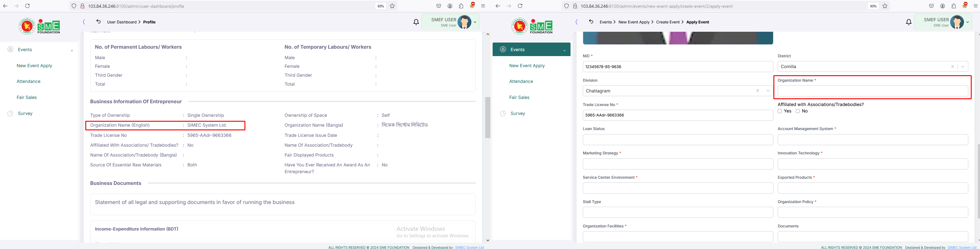Reload the page in left browser window
Screen dimensions: 980x249
(27, 6)
